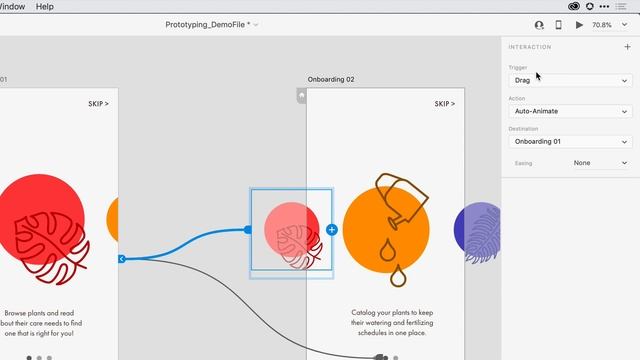Select the Onboarding 02 artboard title
The width and height of the screenshot is (640, 360).
pos(331,79)
